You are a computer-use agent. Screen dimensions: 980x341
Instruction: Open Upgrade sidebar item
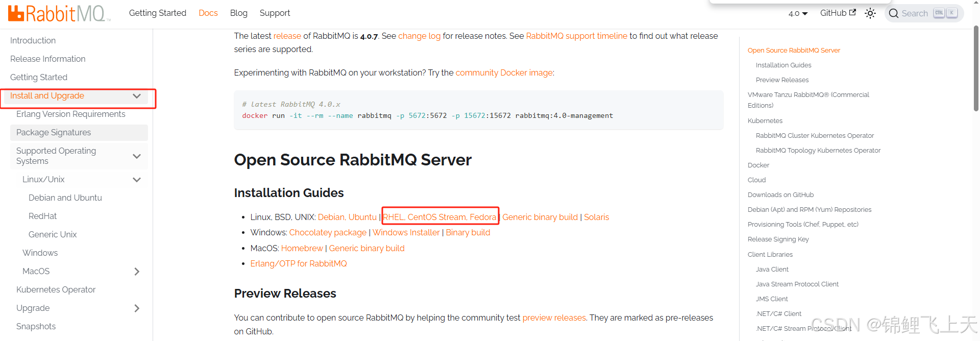pos(33,308)
